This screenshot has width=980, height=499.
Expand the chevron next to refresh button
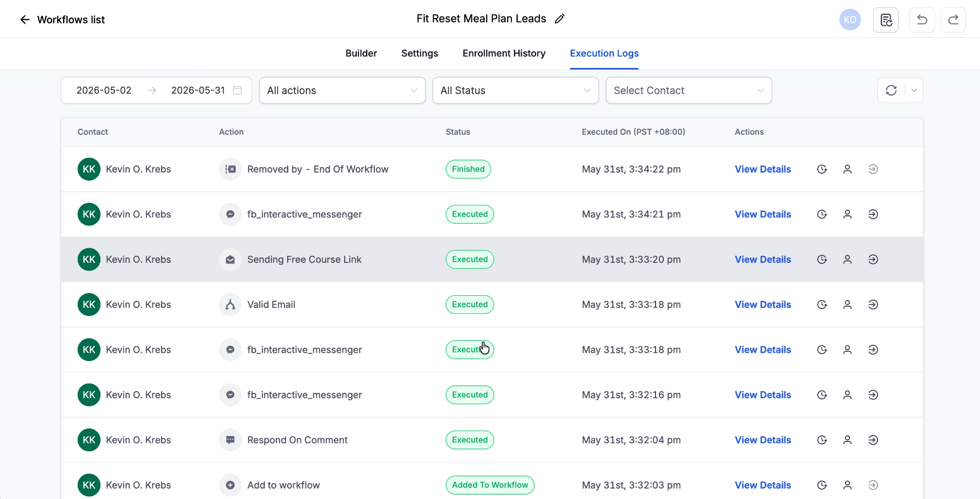point(914,90)
